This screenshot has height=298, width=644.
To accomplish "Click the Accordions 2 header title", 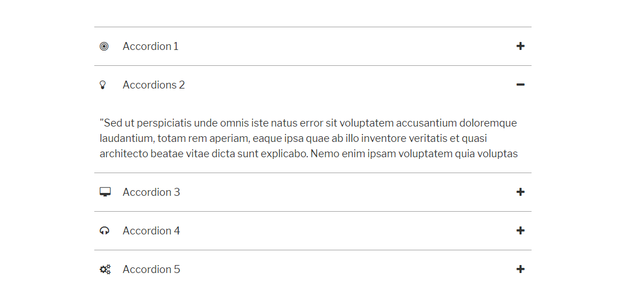I will pos(154,85).
